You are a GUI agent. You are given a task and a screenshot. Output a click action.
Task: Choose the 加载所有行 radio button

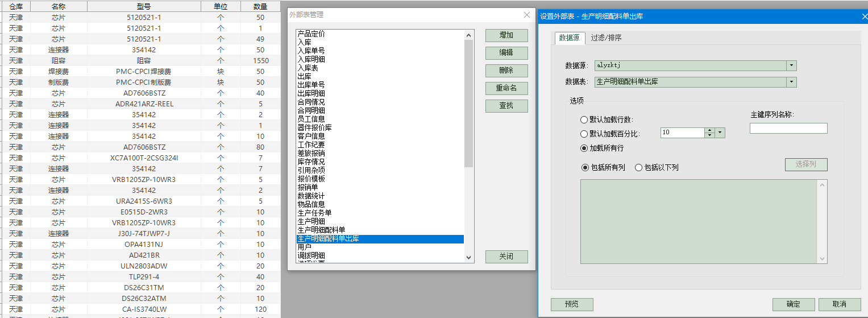(x=584, y=148)
